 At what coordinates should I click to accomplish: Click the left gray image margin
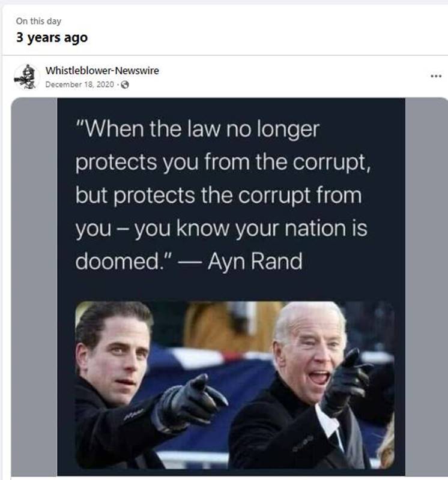coord(34,287)
